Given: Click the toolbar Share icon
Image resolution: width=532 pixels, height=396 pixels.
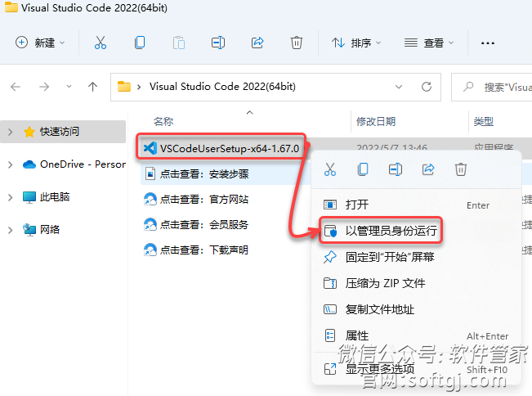Looking at the screenshot, I should point(257,43).
